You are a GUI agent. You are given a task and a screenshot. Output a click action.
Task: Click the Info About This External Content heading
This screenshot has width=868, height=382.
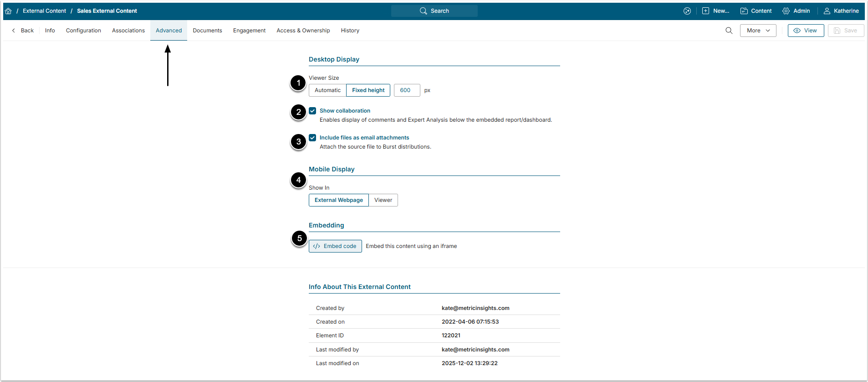coord(360,287)
